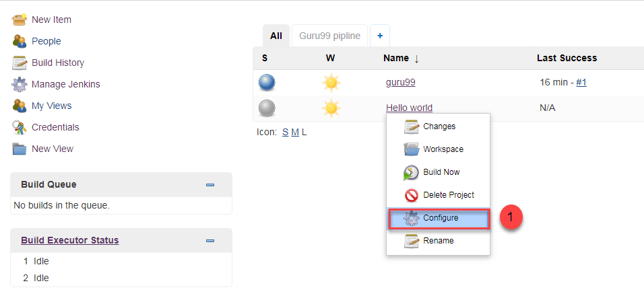Viewport: 644px width, 300px height.
Task: Open the guru99 job link
Action: (400, 83)
